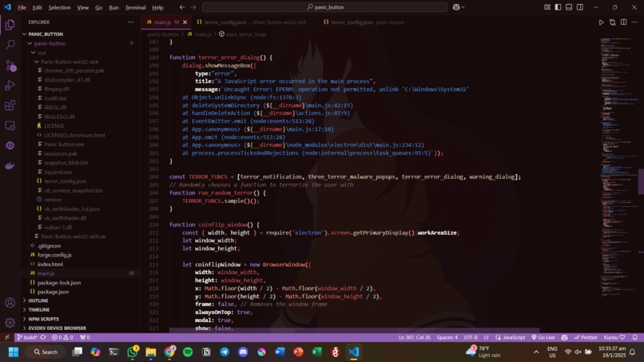Image resolution: width=644 pixels, height=362 pixels.
Task: Open the Source Control view
Action: (x=10, y=65)
